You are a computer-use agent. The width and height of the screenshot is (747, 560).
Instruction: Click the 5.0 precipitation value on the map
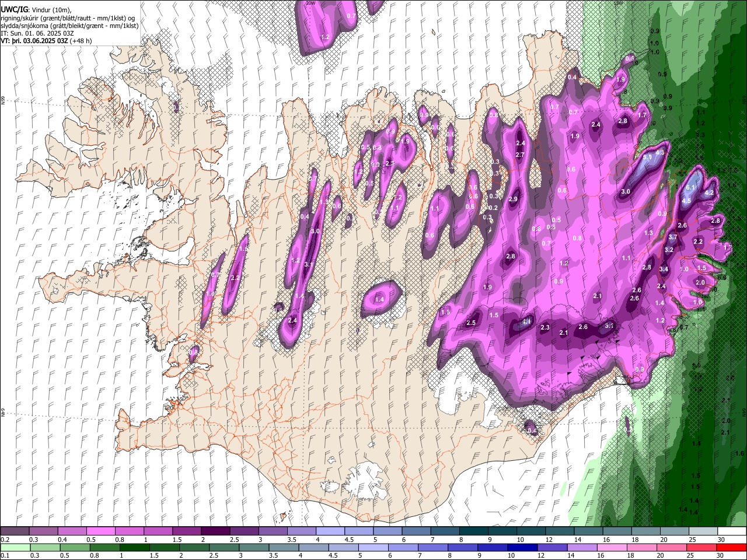(647, 157)
